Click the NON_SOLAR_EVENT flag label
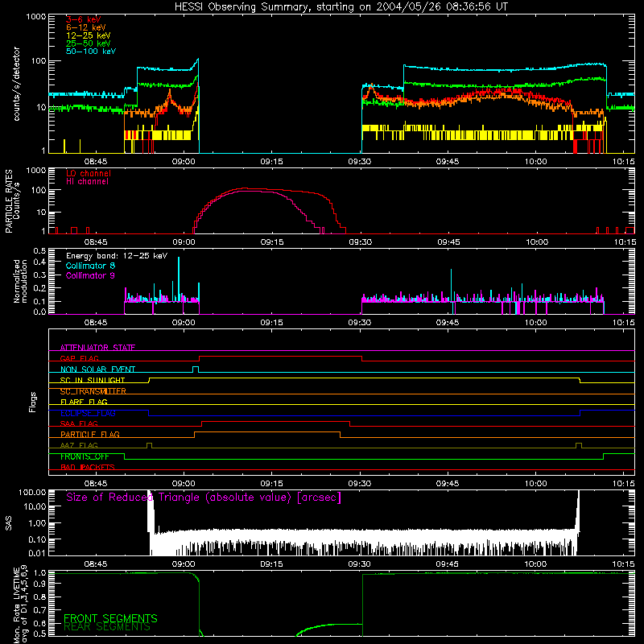 pyautogui.click(x=97, y=369)
